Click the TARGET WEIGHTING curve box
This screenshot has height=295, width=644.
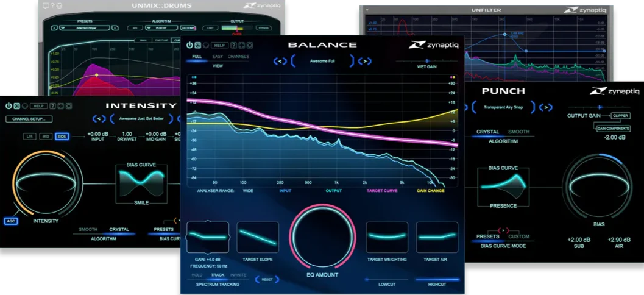click(x=387, y=237)
